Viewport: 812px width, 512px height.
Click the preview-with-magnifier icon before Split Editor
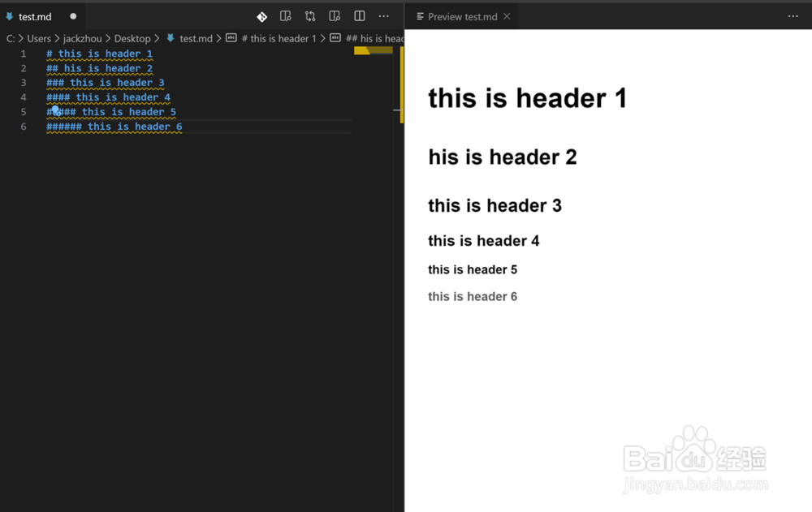[335, 16]
